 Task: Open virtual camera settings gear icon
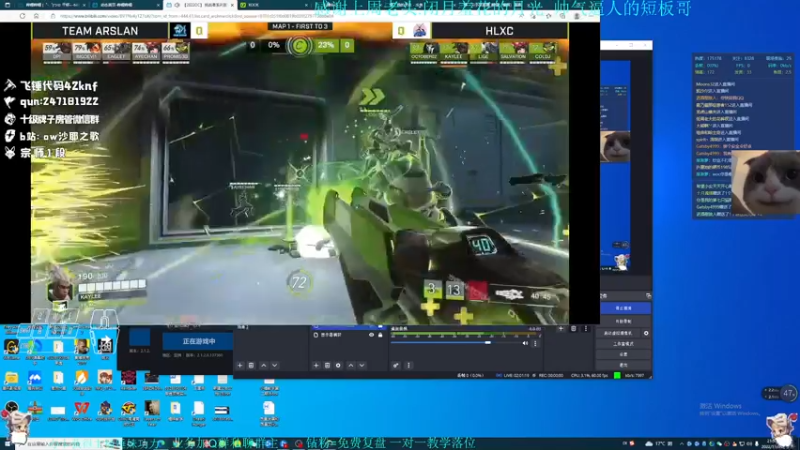(646, 333)
